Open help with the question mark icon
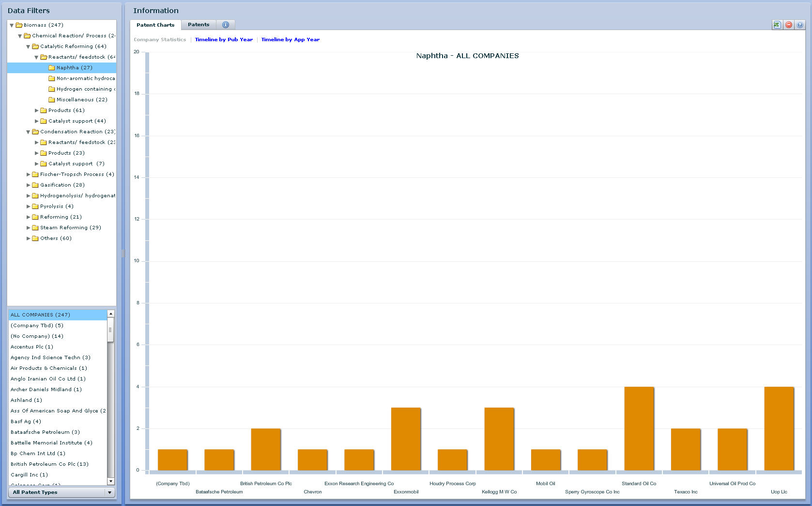 [x=800, y=25]
